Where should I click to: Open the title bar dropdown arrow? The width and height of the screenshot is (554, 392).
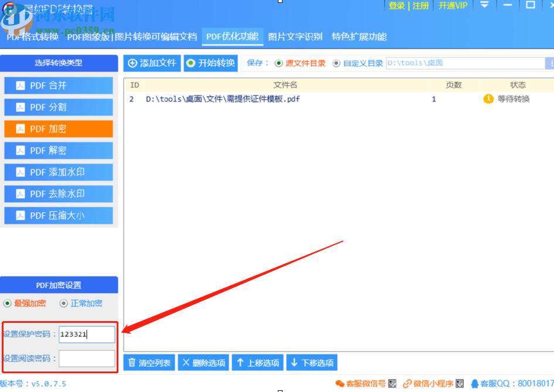(484, 5)
